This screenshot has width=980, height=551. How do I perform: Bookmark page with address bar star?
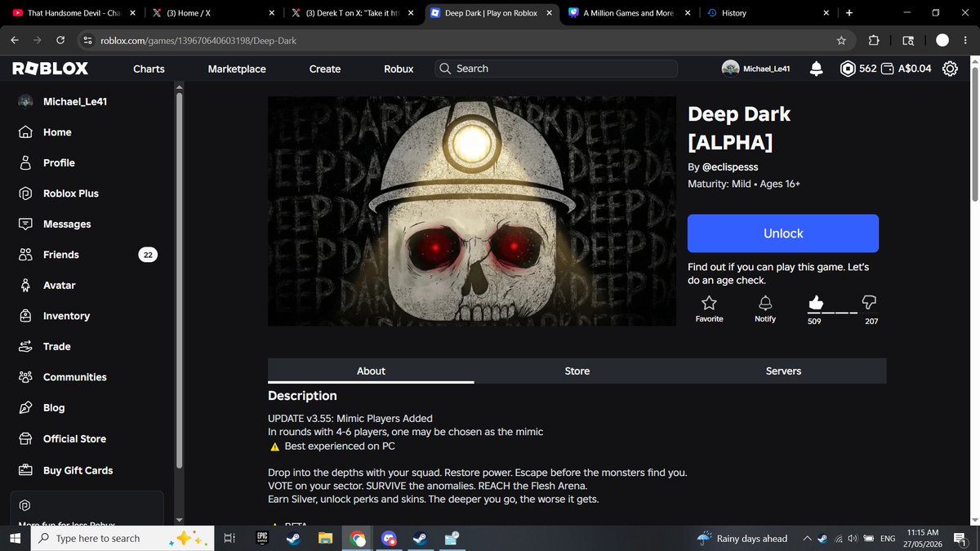click(x=841, y=41)
